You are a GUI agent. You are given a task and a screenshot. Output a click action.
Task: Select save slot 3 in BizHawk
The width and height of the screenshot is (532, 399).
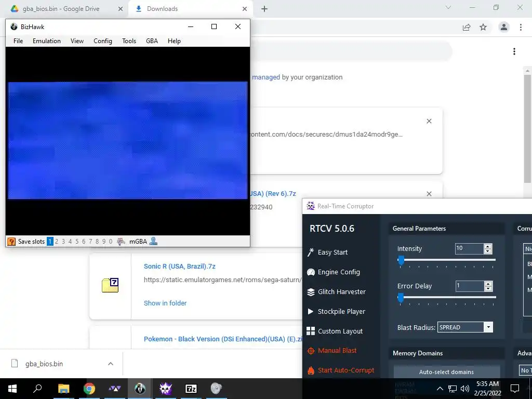(63, 242)
